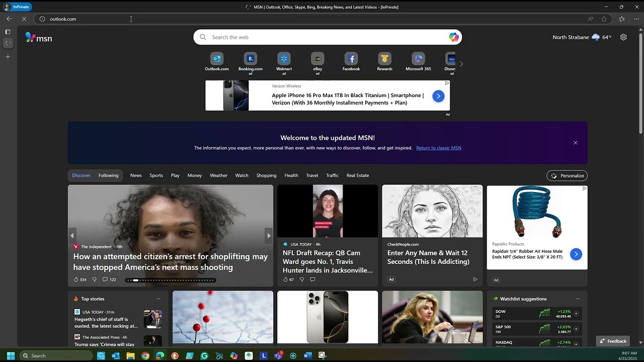Open the Facebook shortcut
The width and height of the screenshot is (644, 362).
click(x=351, y=62)
